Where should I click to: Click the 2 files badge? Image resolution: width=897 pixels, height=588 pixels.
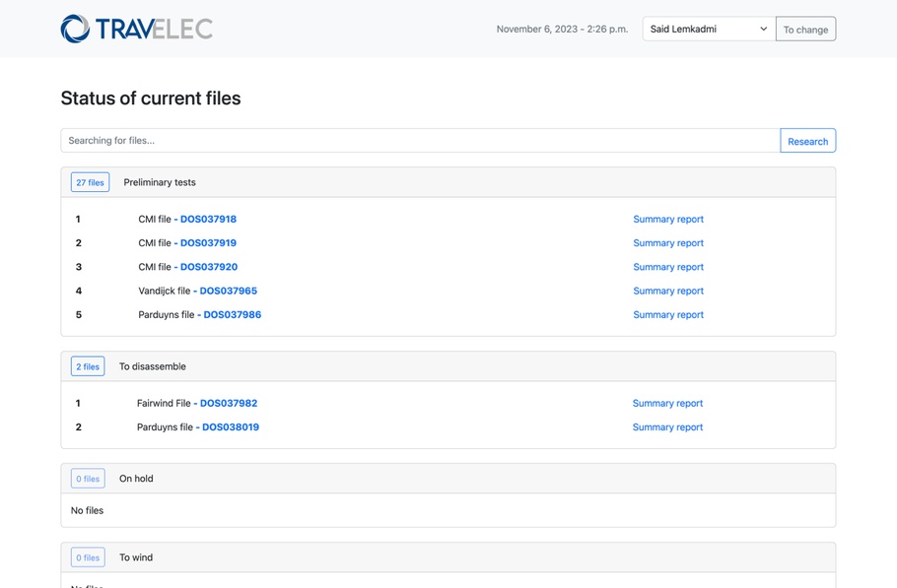88,366
